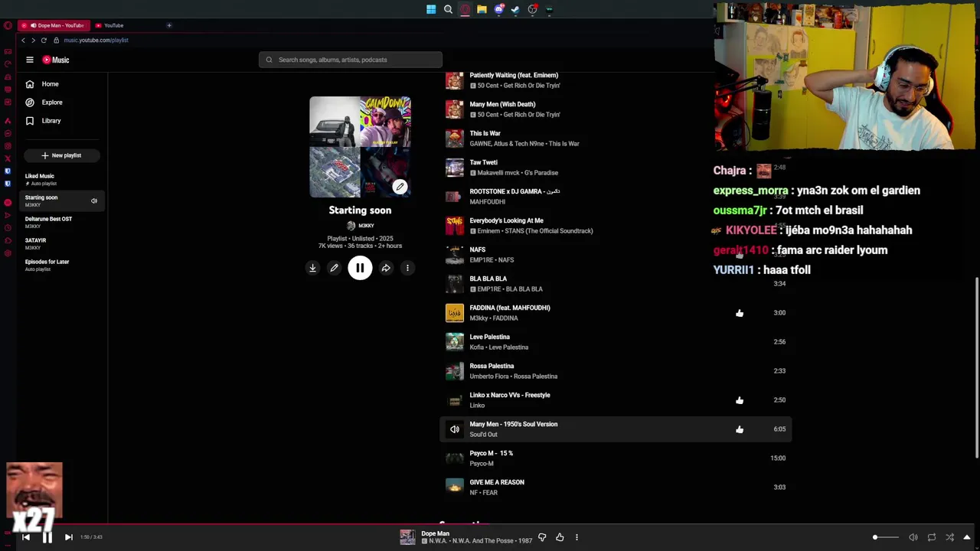Toggle like on FADDINA track

click(x=740, y=313)
